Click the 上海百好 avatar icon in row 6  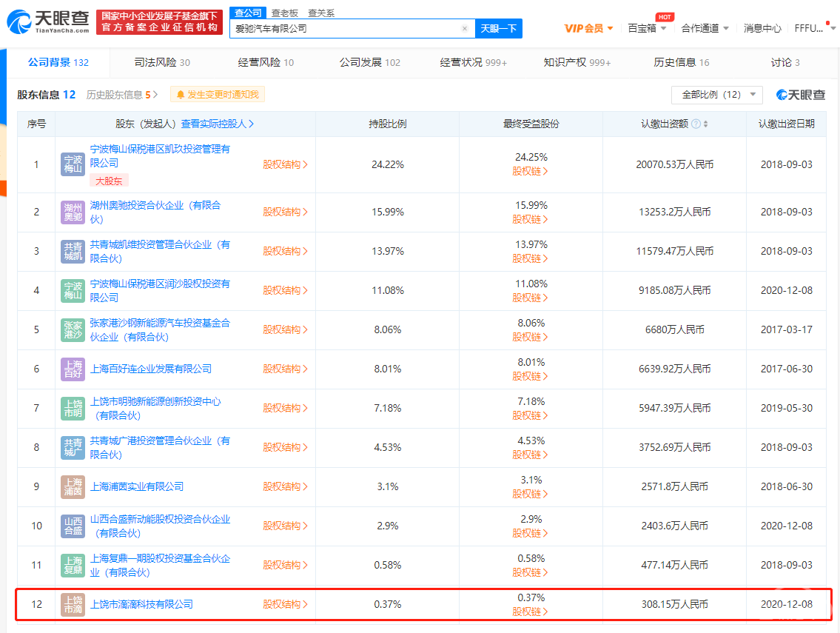click(x=73, y=369)
